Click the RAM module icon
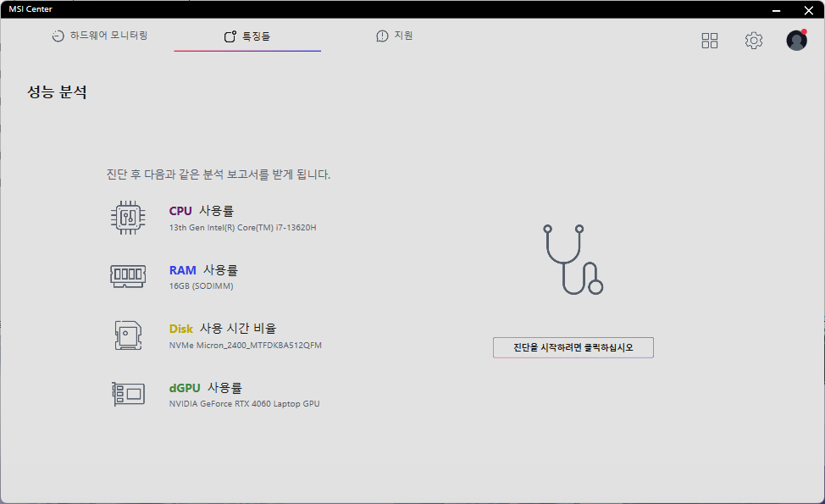This screenshot has height=504, width=825. [128, 275]
